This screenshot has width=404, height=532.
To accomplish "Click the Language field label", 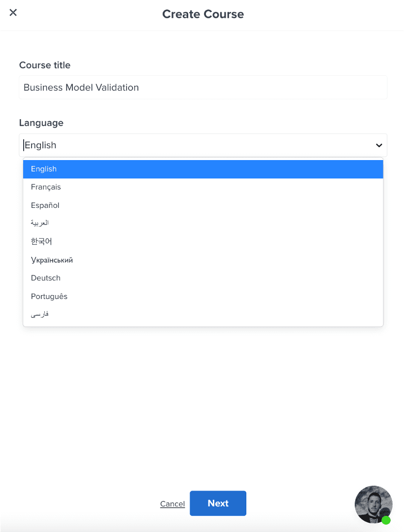I will point(41,123).
